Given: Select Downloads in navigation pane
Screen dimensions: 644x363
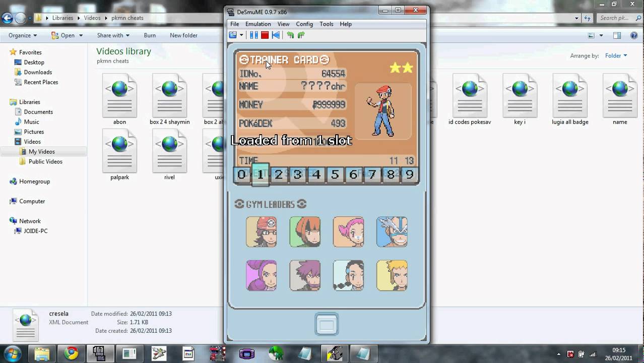Looking at the screenshot, I should pyautogui.click(x=38, y=72).
